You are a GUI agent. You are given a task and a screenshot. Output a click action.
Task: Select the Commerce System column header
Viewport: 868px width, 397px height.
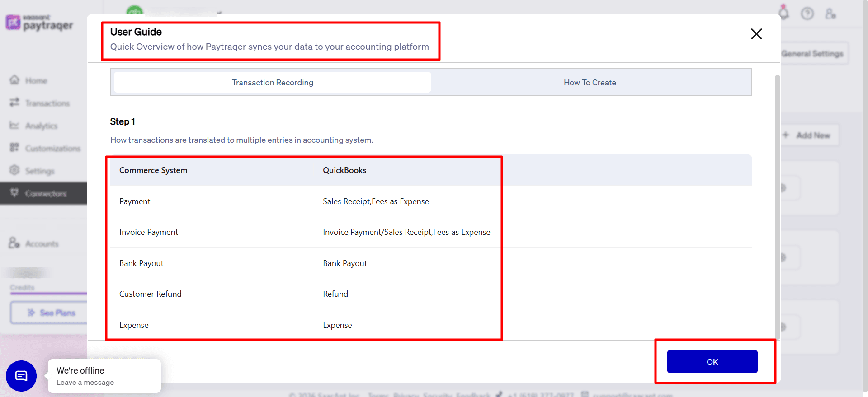coord(153,170)
